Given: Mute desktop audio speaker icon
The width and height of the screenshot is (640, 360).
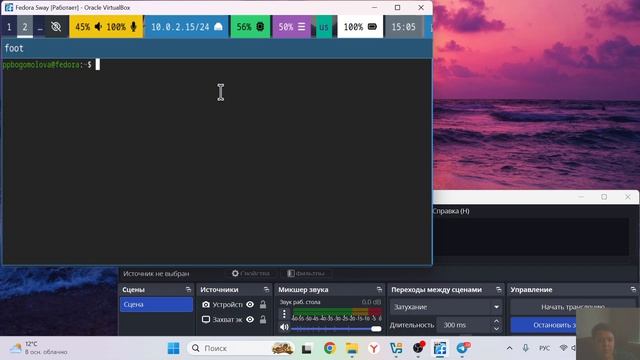Looking at the screenshot, I should 284,327.
